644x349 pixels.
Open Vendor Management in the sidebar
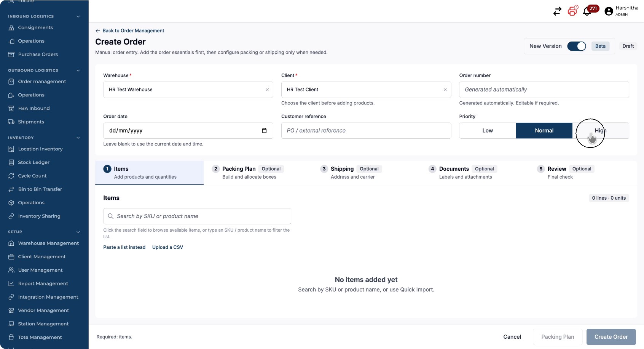(x=44, y=311)
